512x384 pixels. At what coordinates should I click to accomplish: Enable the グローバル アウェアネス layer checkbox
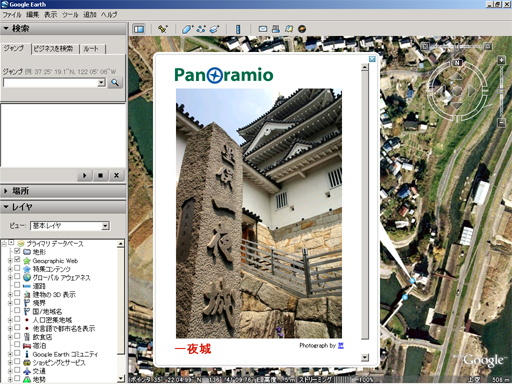pyautogui.click(x=17, y=277)
